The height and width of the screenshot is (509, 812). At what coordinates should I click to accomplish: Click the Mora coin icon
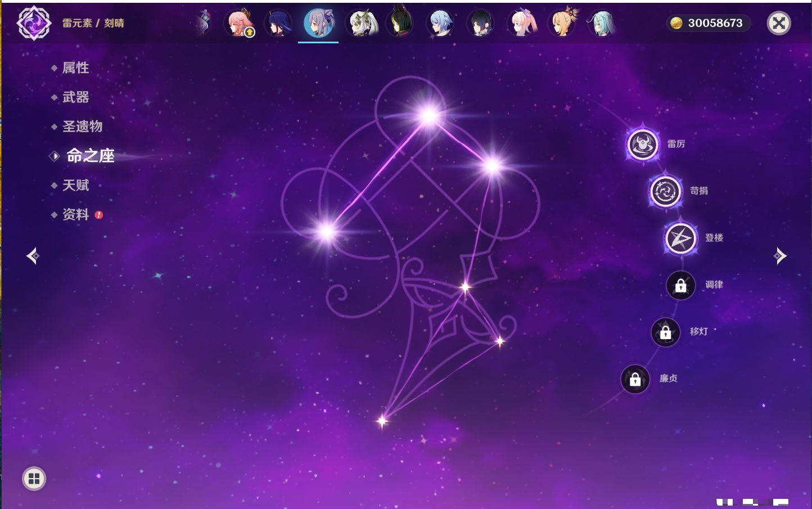676,23
